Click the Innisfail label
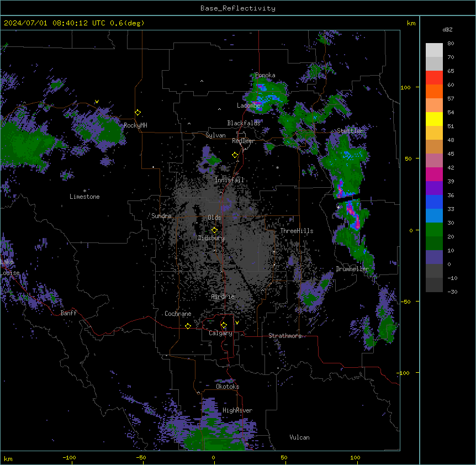Viewport: 476px width, 465px height. coord(229,180)
